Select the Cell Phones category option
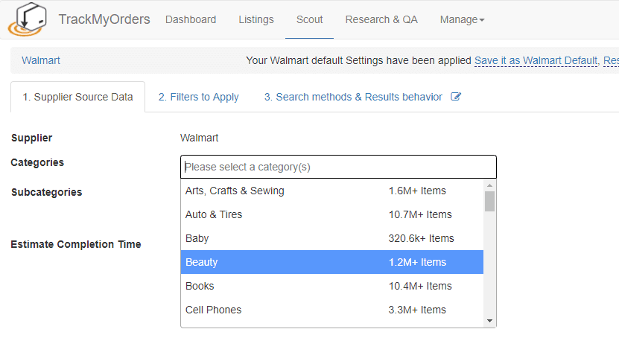Viewport: 619px width, 364px height. click(332, 310)
